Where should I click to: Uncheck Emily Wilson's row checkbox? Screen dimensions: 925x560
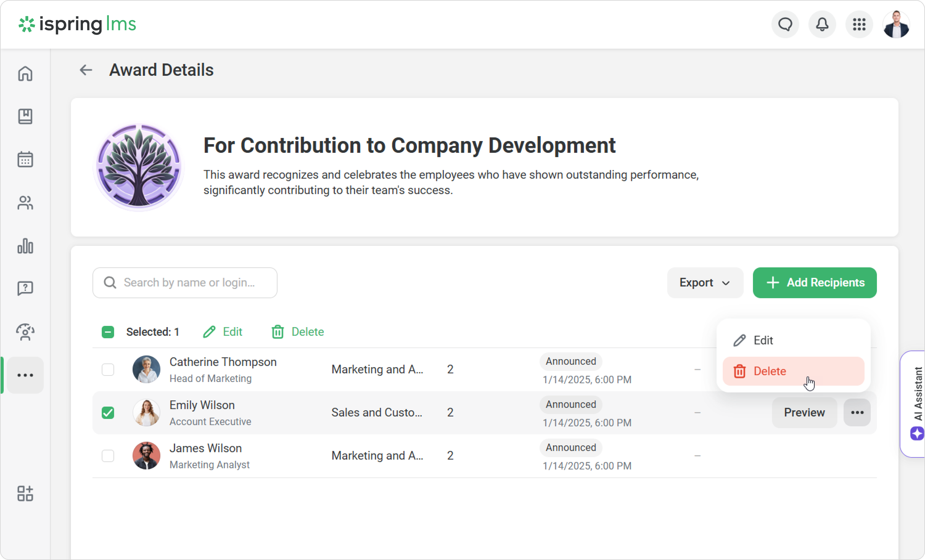tap(108, 412)
